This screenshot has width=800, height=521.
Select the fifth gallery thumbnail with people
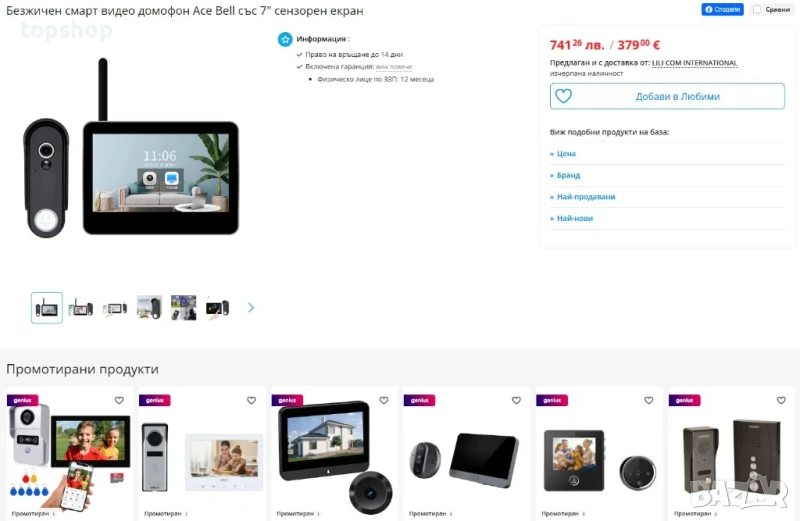tap(183, 308)
